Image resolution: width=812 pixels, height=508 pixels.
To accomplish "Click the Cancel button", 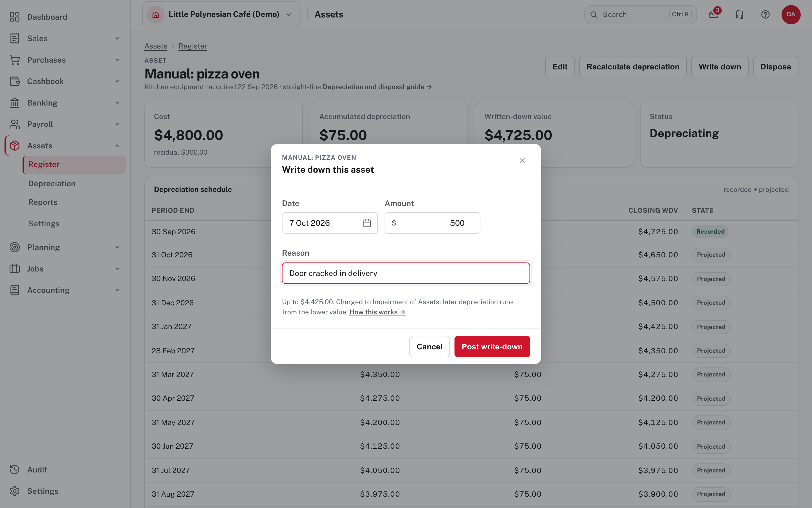I will point(429,346).
